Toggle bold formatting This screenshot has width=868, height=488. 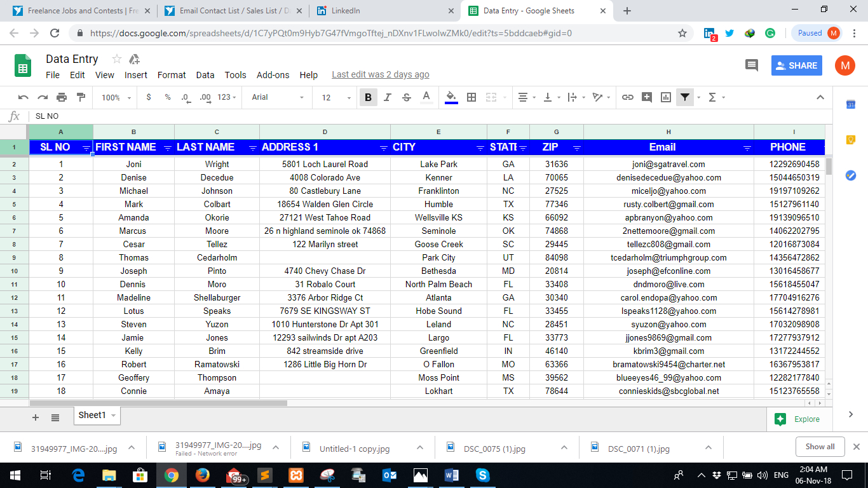pyautogui.click(x=369, y=97)
